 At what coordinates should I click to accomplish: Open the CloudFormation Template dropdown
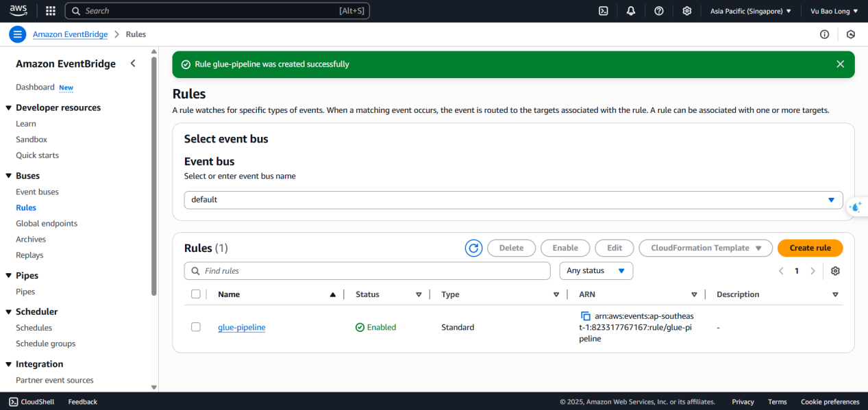[706, 248]
